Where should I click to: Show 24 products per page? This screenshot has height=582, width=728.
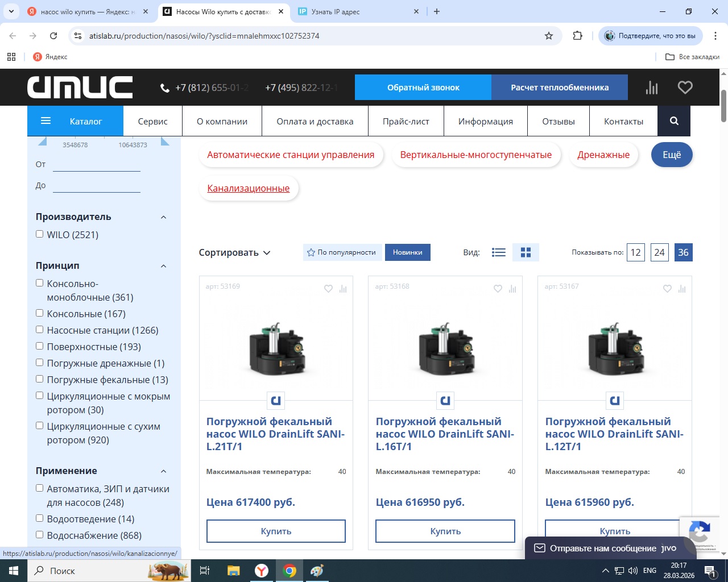660,252
